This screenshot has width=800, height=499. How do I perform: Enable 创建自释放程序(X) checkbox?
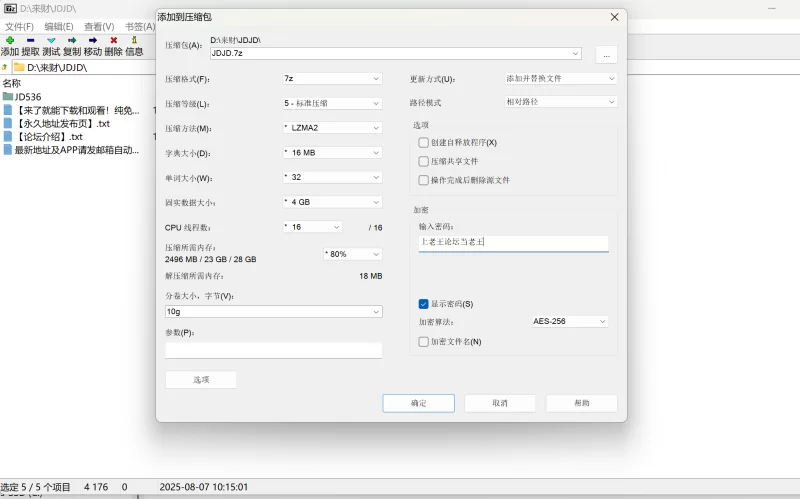(423, 142)
